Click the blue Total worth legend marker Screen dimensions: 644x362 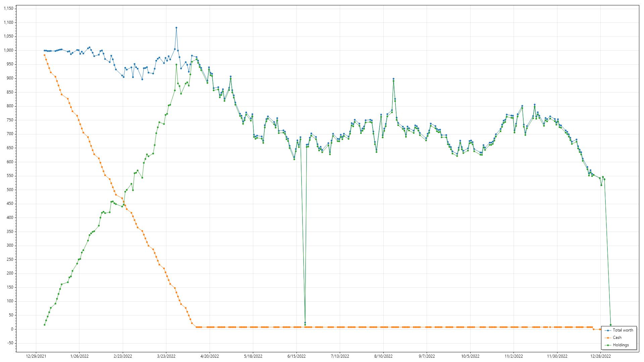(x=608, y=330)
